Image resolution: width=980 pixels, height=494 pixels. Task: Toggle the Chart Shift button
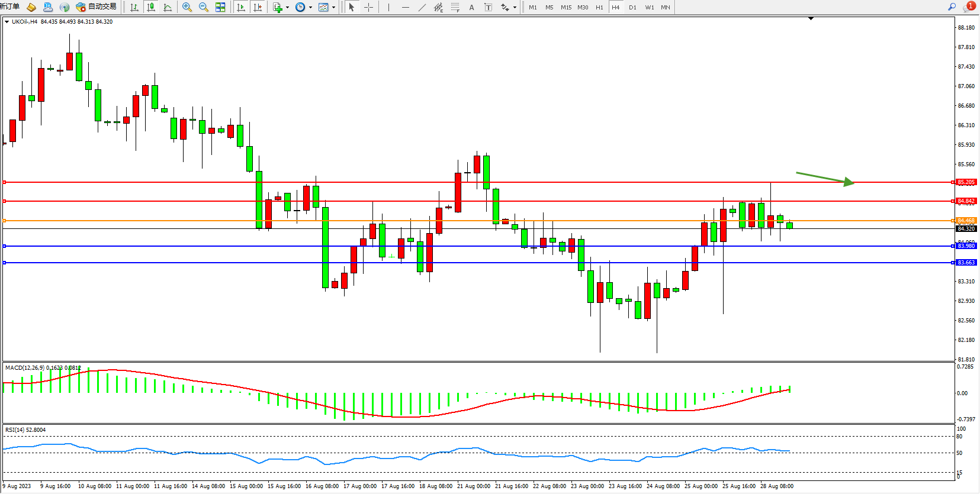point(258,7)
